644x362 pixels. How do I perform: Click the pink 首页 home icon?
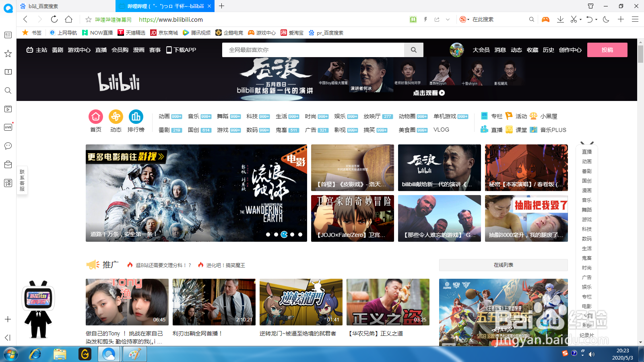point(96,117)
